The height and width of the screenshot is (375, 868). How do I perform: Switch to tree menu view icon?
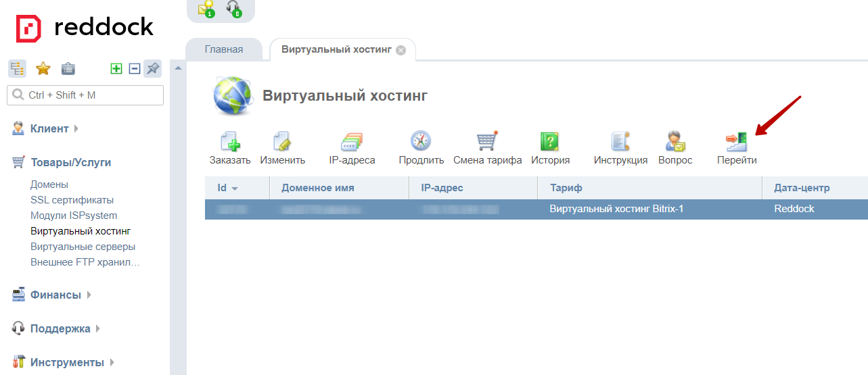[17, 68]
